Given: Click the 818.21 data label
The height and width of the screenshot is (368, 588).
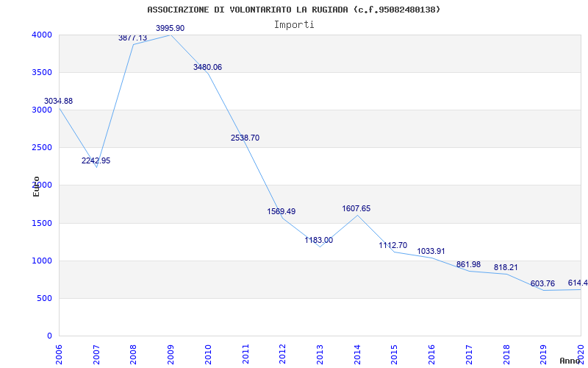Looking at the screenshot, I should (x=506, y=267).
